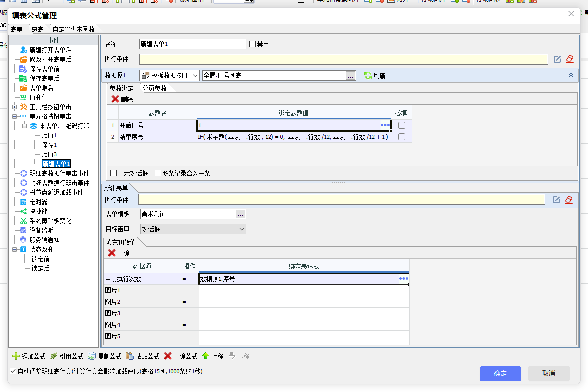Collapse the 单元格按钮单击 tree node
Image resolution: width=588 pixels, height=392 pixels.
click(x=14, y=117)
